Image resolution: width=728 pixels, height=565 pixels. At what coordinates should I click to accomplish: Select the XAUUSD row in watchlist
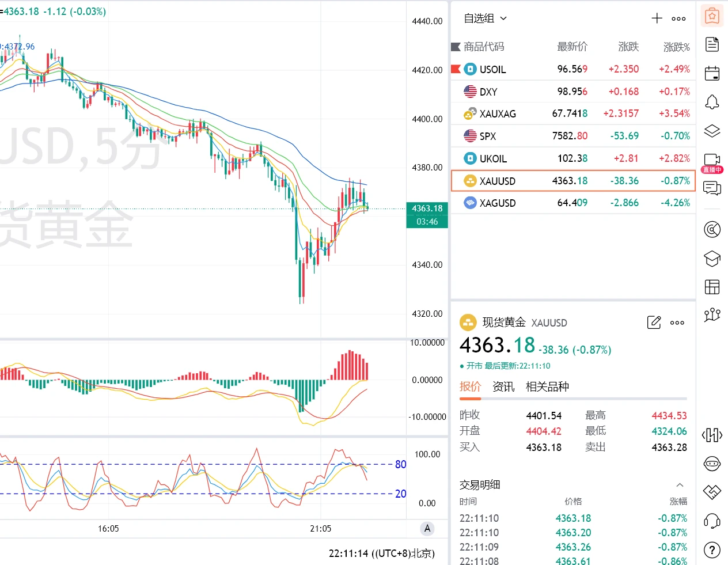click(573, 181)
